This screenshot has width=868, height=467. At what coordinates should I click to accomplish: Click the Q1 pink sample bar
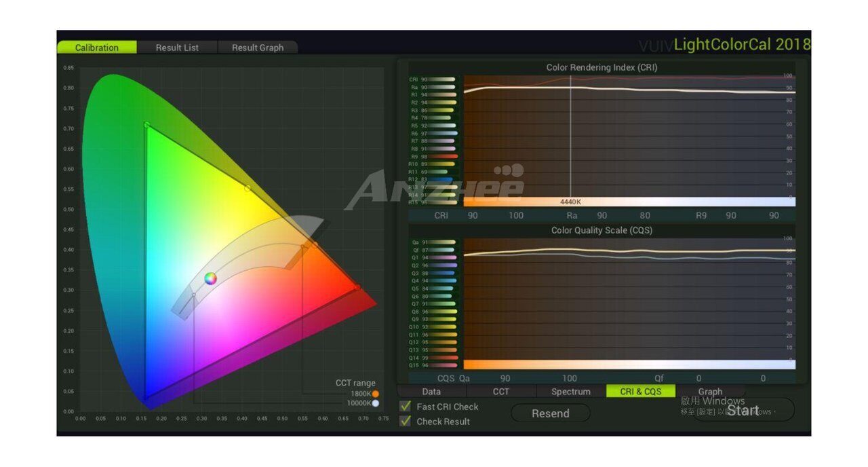(x=443, y=258)
